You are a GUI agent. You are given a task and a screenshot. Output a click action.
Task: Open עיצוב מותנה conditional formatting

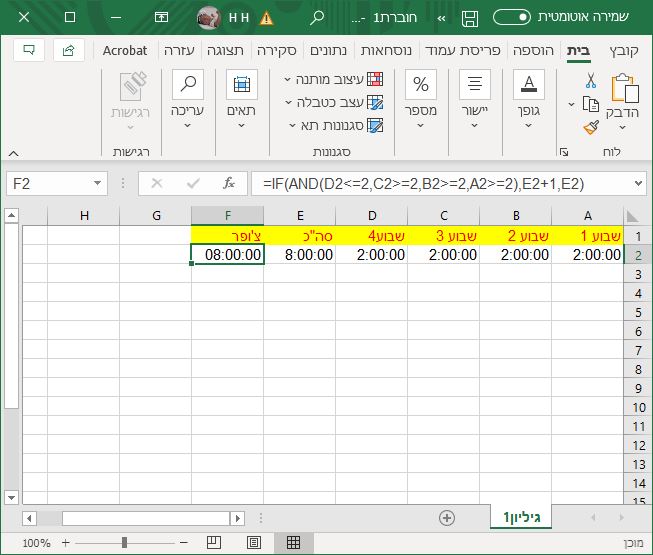click(x=334, y=79)
